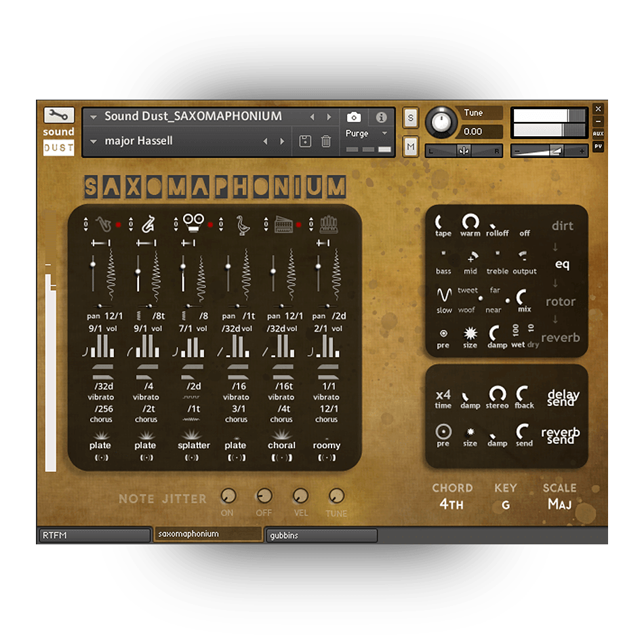Click the reverb send pre circle icon
This screenshot has height=644, width=644.
tap(443, 432)
